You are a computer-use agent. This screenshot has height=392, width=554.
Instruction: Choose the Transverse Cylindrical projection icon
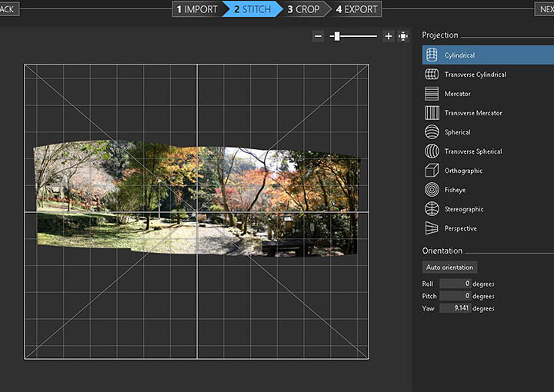pyautogui.click(x=432, y=75)
